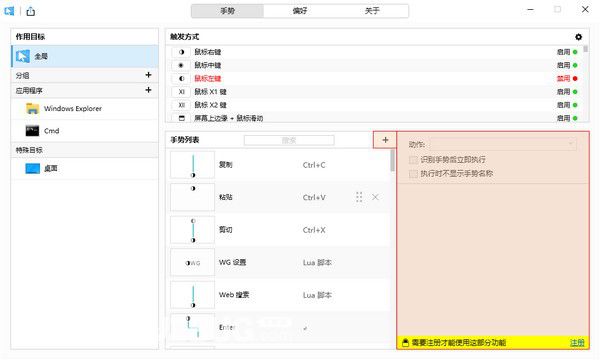Open the 关于 tab
This screenshot has height=360, width=600.
click(372, 11)
